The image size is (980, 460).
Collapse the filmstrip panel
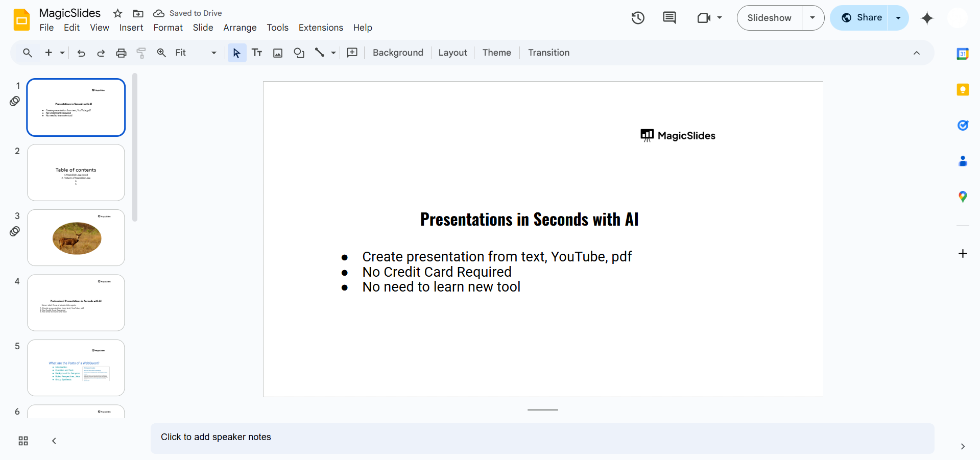click(54, 441)
